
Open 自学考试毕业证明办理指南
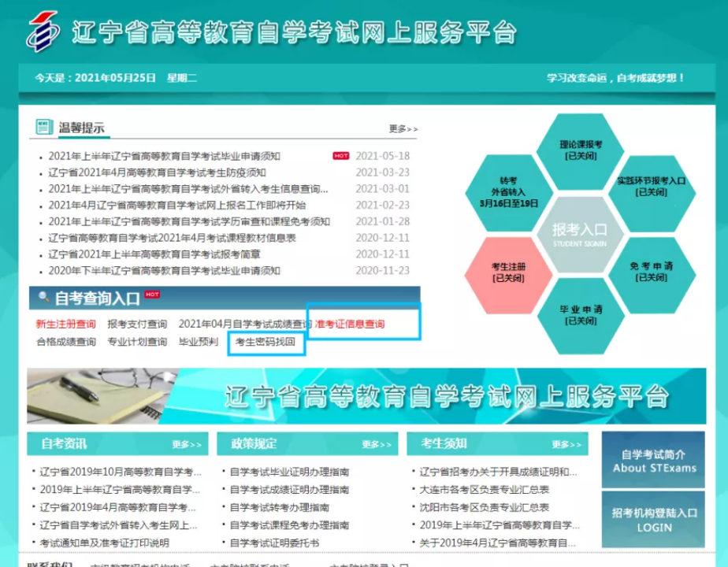click(x=289, y=472)
